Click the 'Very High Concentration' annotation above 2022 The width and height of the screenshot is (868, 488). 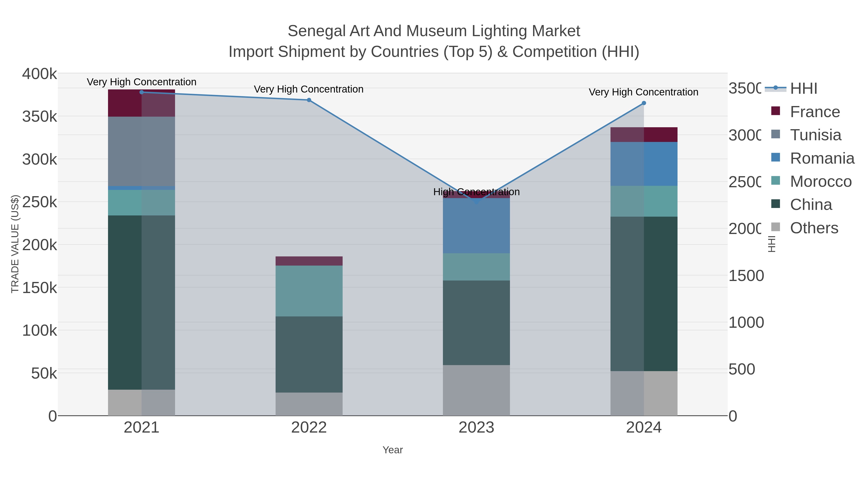point(309,89)
